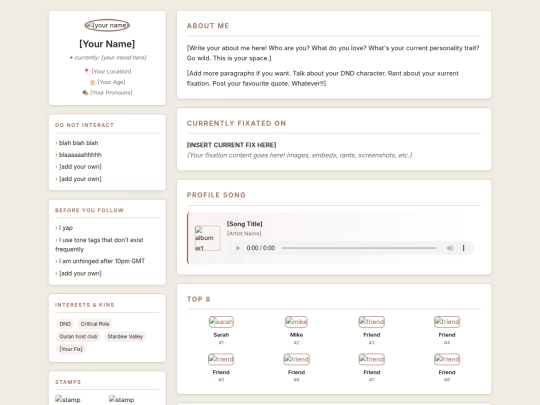Select the DND interest tag

click(x=65, y=324)
